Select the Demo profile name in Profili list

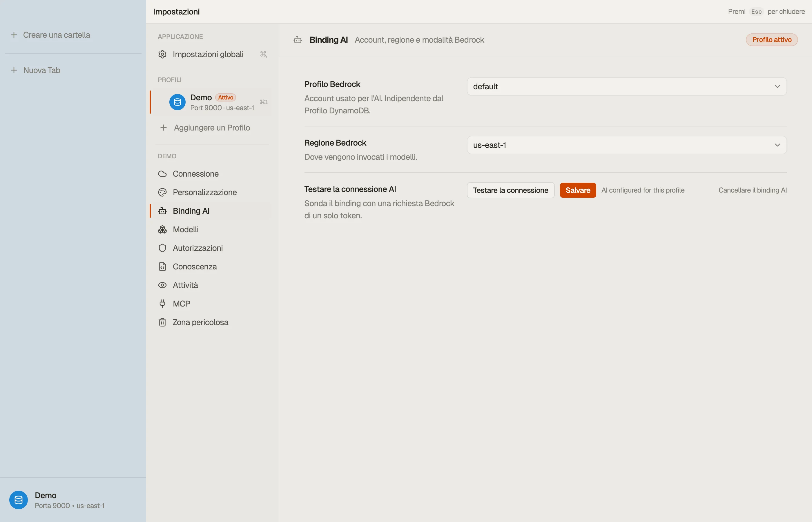point(201,98)
